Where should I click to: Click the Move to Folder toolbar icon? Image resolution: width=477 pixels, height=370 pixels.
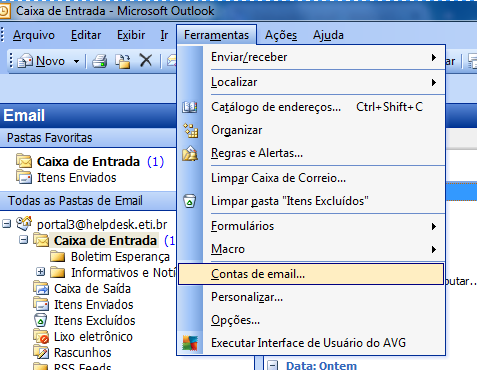[x=123, y=61]
